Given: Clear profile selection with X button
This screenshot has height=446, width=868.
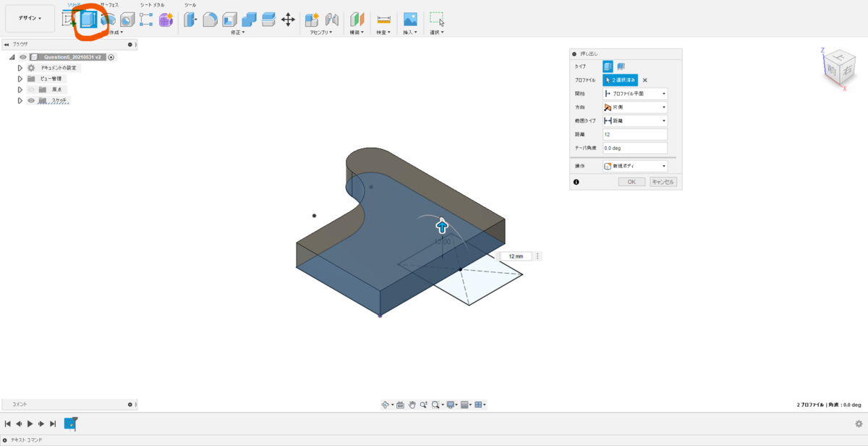Looking at the screenshot, I should 645,80.
